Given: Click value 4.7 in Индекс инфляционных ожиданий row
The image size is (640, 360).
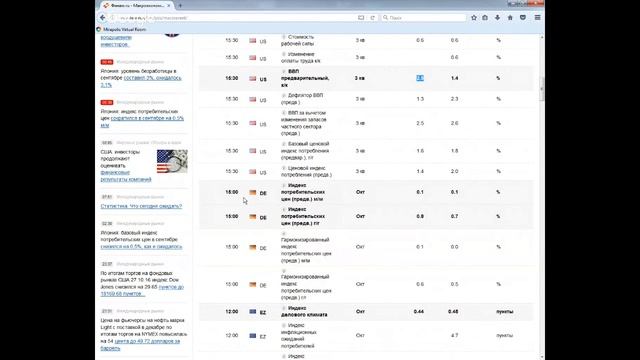Looking at the screenshot, I should point(454,336).
